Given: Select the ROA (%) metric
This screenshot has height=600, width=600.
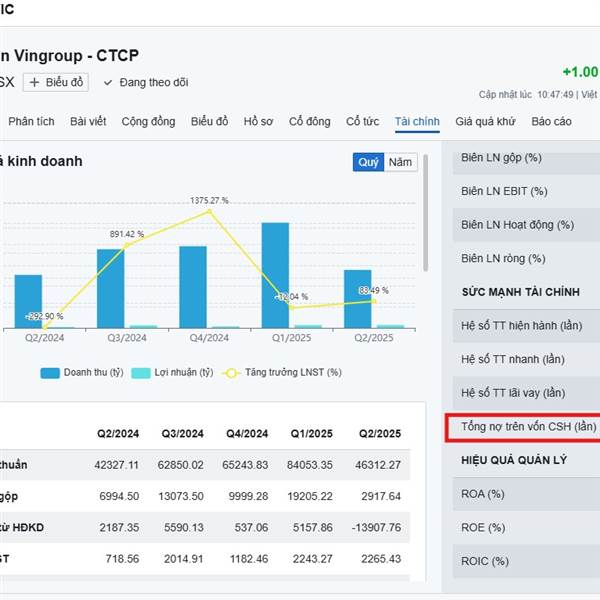Looking at the screenshot, I should [x=526, y=494].
